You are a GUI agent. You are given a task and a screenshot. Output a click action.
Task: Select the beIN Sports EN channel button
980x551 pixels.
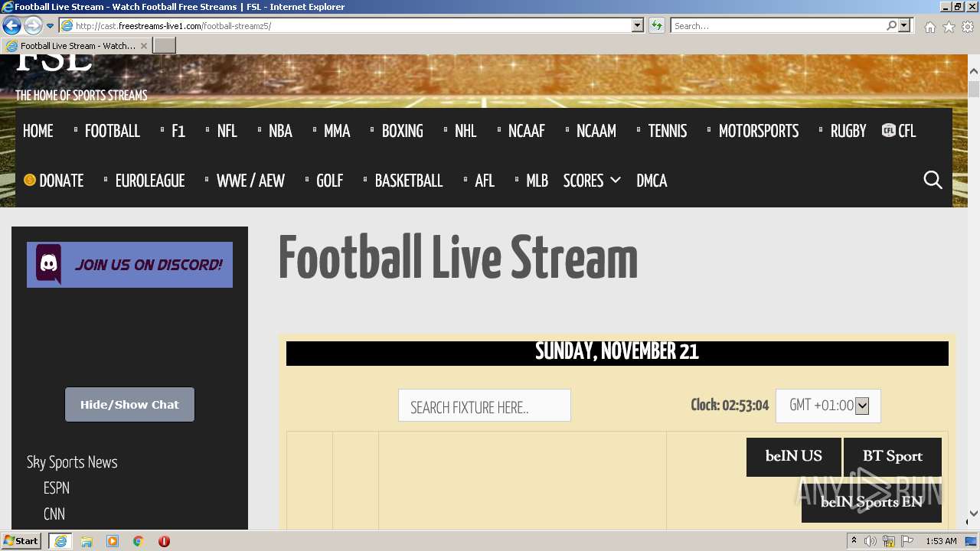tap(871, 503)
